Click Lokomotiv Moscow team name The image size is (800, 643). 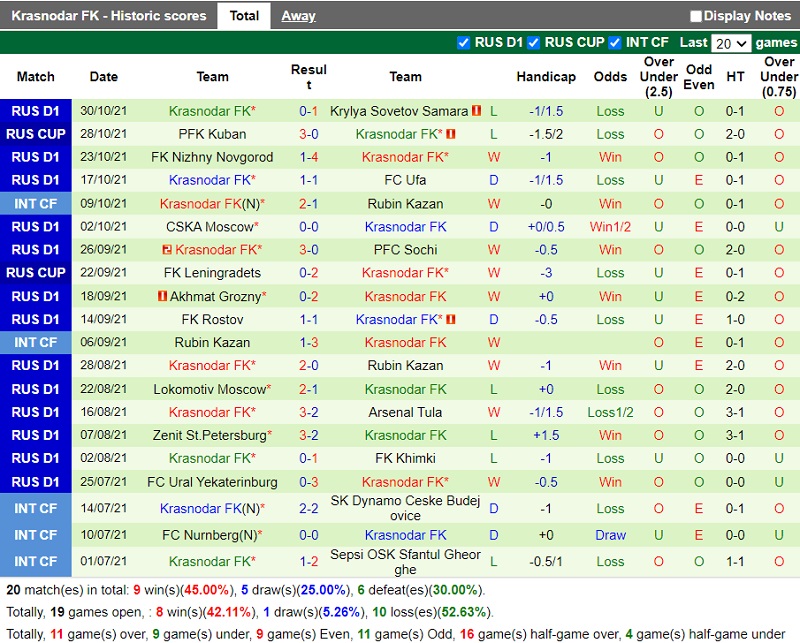point(209,389)
